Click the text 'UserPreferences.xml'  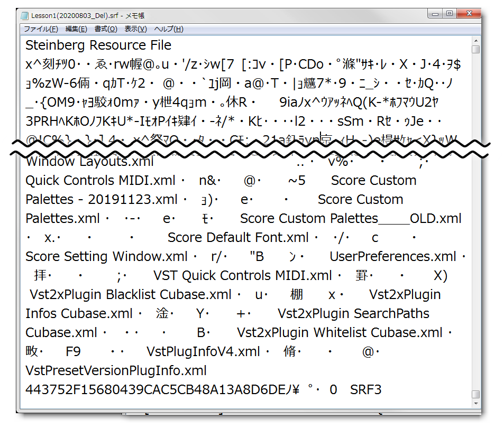click(393, 257)
